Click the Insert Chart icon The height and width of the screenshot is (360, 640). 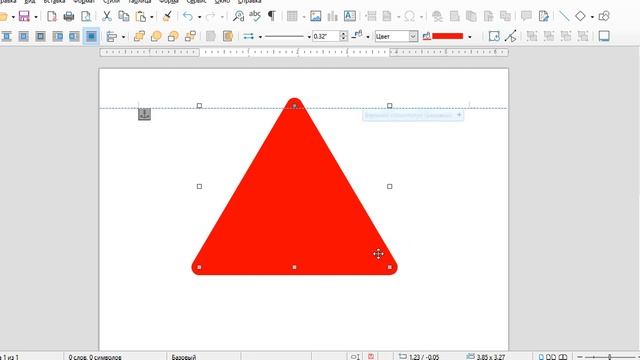pos(333,16)
